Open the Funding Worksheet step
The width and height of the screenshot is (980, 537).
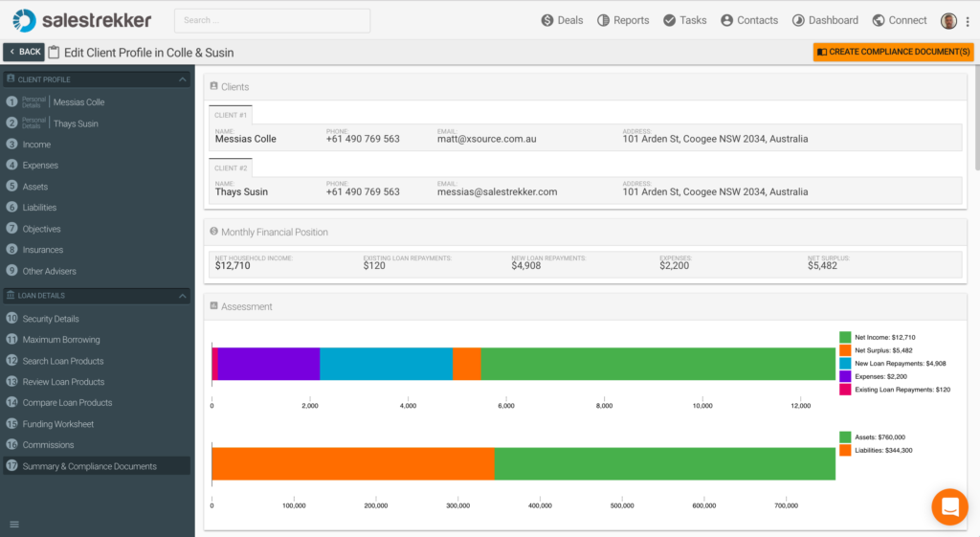[97, 424]
